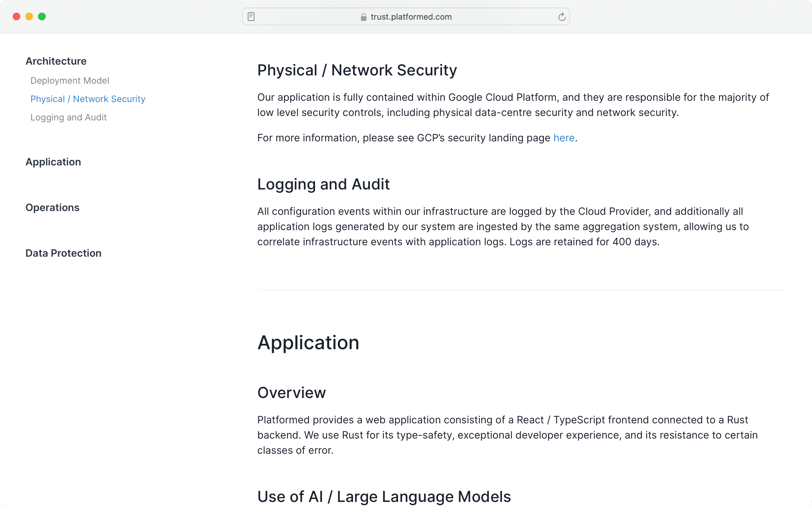Open the GCP security 'here' link
Image resolution: width=812 pixels, height=507 pixels.
point(564,138)
